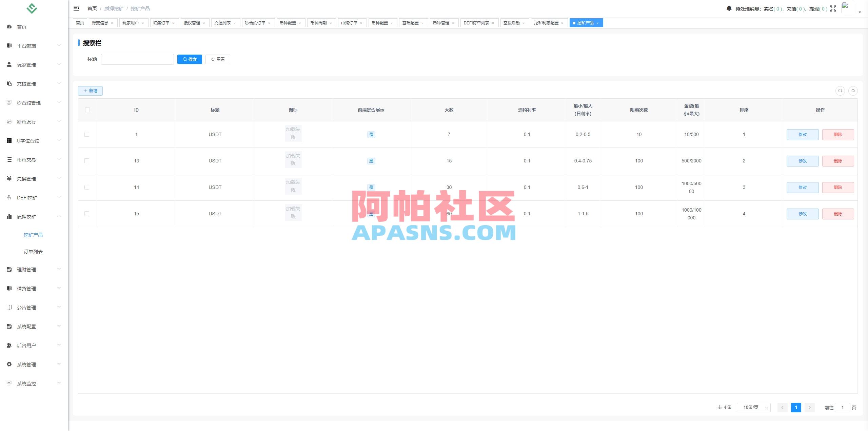Select the header checkbox to choose all rows
Viewport: 868px width, 431px height.
[87, 110]
